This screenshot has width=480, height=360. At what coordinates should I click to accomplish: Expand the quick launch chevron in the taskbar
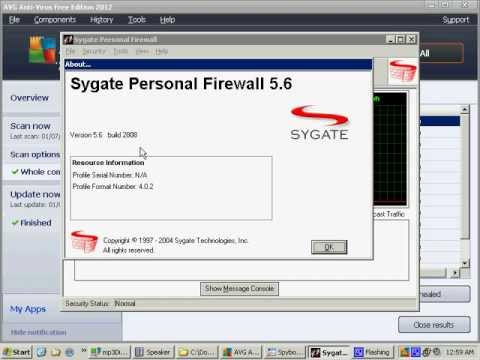pos(83,350)
